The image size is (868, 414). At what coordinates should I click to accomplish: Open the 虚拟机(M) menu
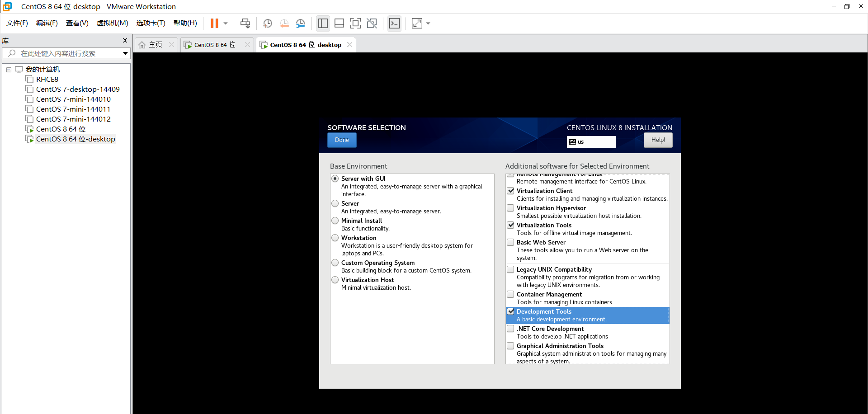113,23
